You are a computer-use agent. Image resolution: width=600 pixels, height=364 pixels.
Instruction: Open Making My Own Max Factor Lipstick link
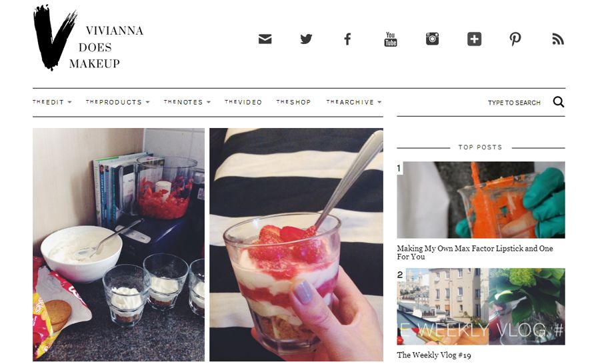475,252
